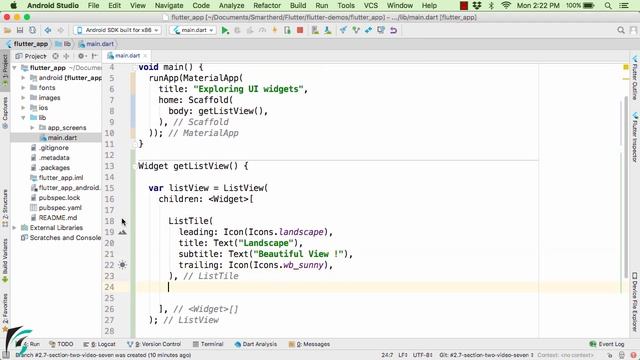Open the Project view type dropdown
The height and width of the screenshot is (360, 640).
(31, 56)
